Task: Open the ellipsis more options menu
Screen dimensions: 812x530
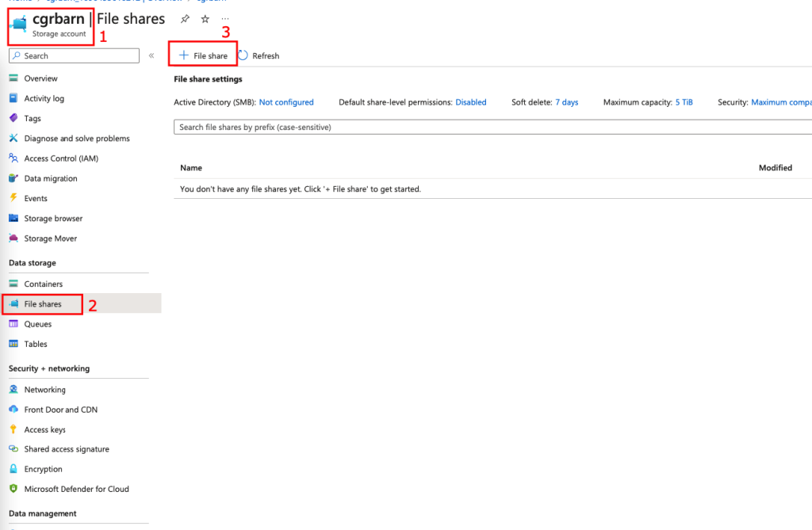Action: coord(226,19)
